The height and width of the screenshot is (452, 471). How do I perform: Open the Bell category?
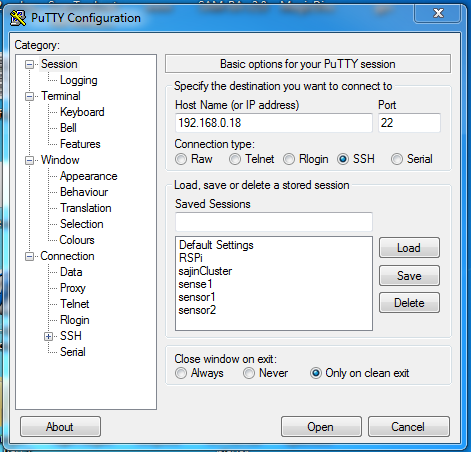pos(68,128)
